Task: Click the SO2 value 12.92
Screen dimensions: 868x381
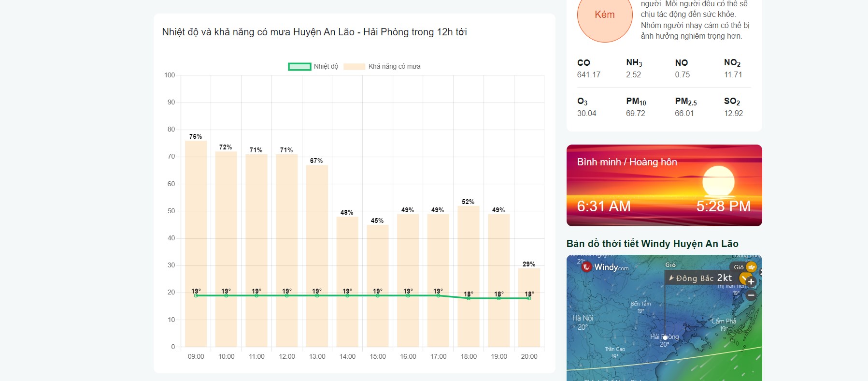Action: (733, 113)
